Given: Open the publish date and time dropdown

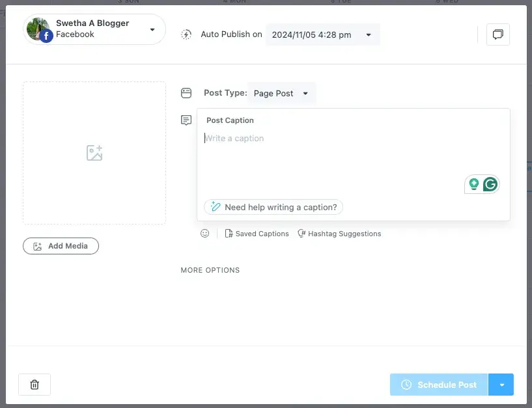Looking at the screenshot, I should point(323,34).
